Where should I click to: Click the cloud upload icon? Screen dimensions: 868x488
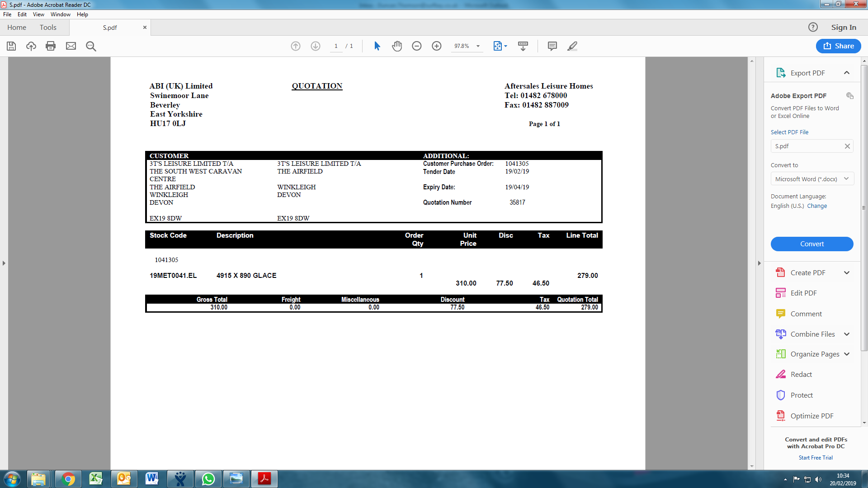(31, 46)
